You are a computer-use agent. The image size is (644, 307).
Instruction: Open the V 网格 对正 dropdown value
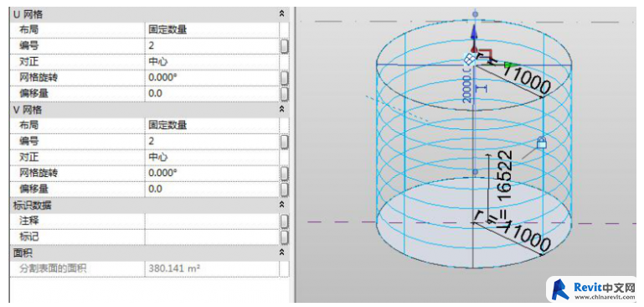(212, 157)
